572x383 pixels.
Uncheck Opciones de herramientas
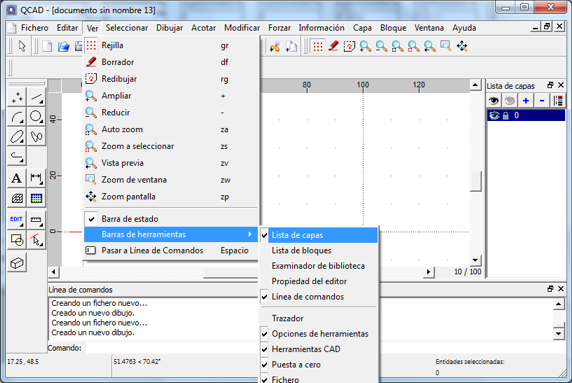319,334
